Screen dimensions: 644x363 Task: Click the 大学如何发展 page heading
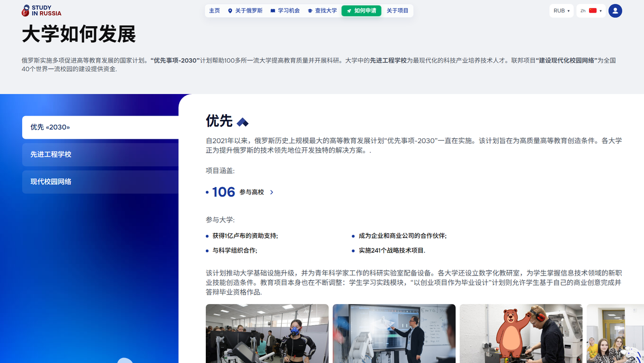tap(79, 34)
